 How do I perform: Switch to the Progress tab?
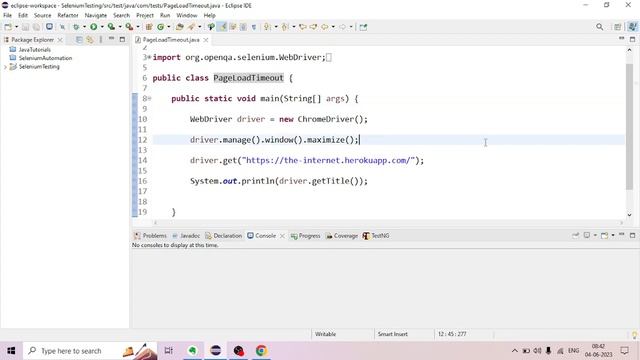tap(305, 236)
